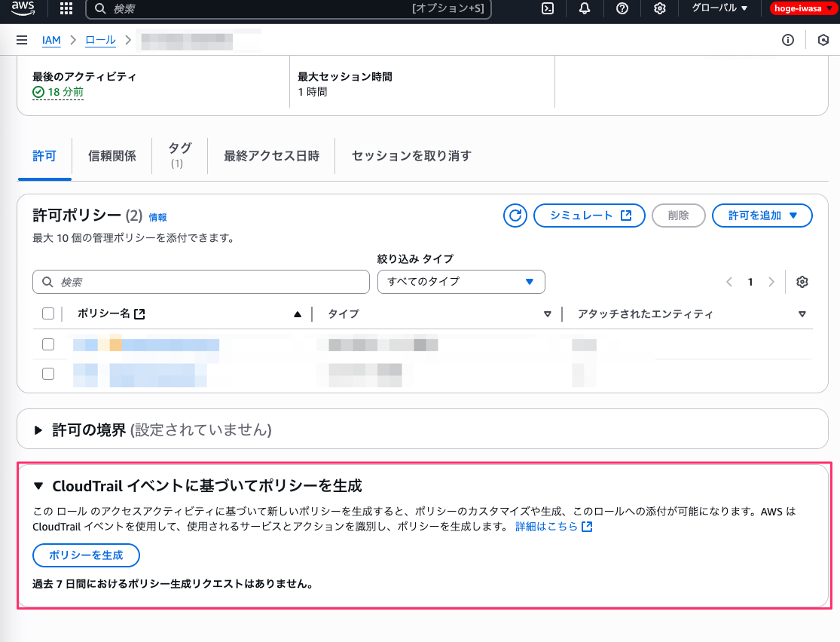Click the 削除 button

(678, 216)
